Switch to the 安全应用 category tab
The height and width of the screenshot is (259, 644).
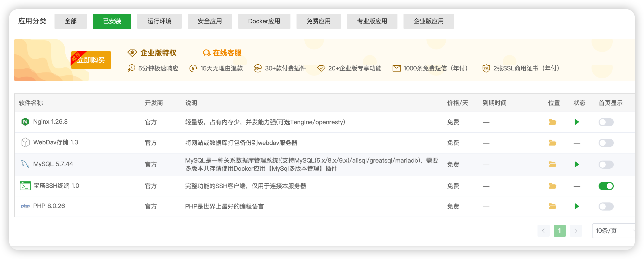[210, 21]
